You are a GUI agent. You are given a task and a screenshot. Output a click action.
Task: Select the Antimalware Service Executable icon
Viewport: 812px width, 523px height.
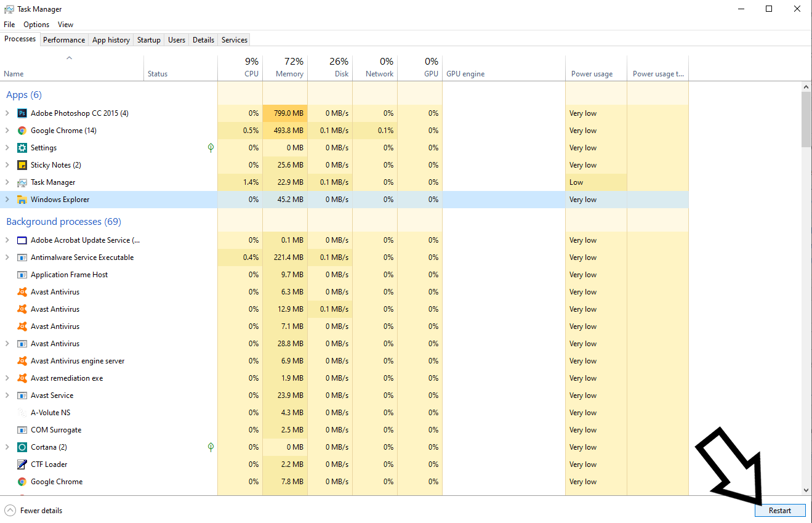pos(22,257)
